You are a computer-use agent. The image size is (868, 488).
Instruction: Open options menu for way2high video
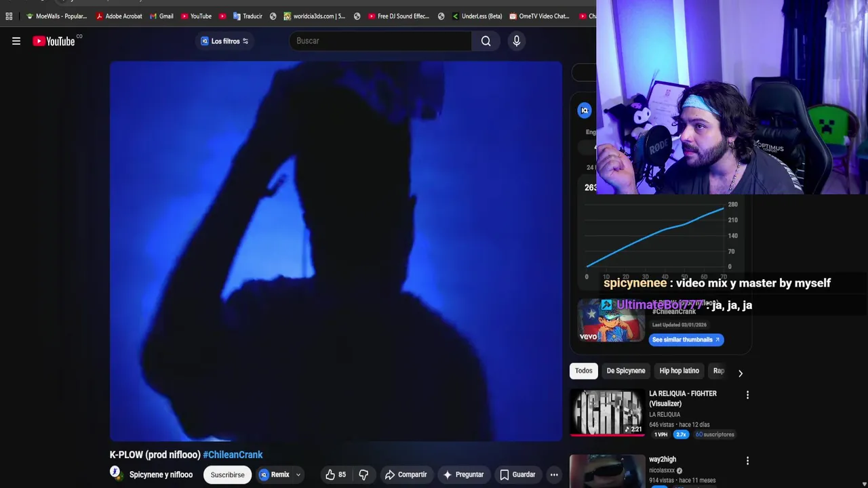747,461
